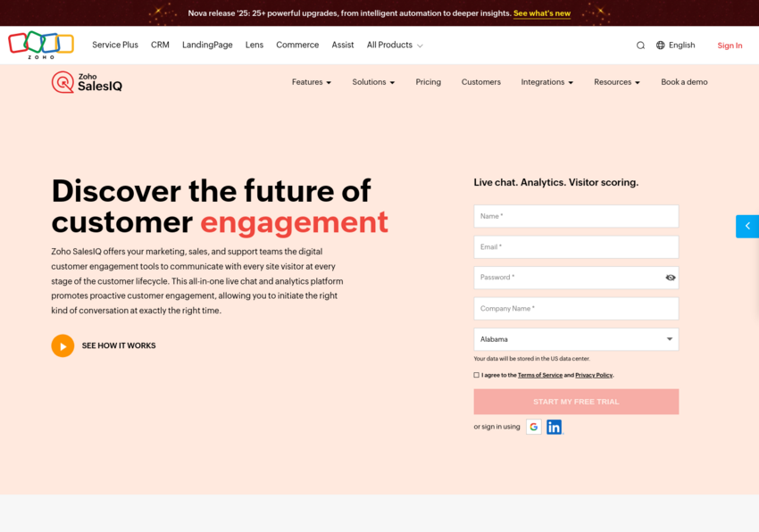759x532 pixels.
Task: Go to the Pricing page
Action: 428,82
